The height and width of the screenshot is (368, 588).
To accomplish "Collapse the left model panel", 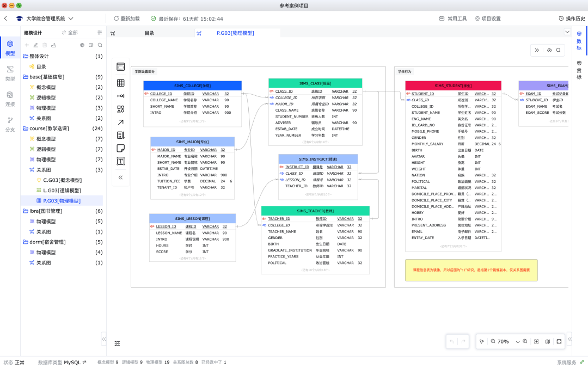I will pos(104,339).
